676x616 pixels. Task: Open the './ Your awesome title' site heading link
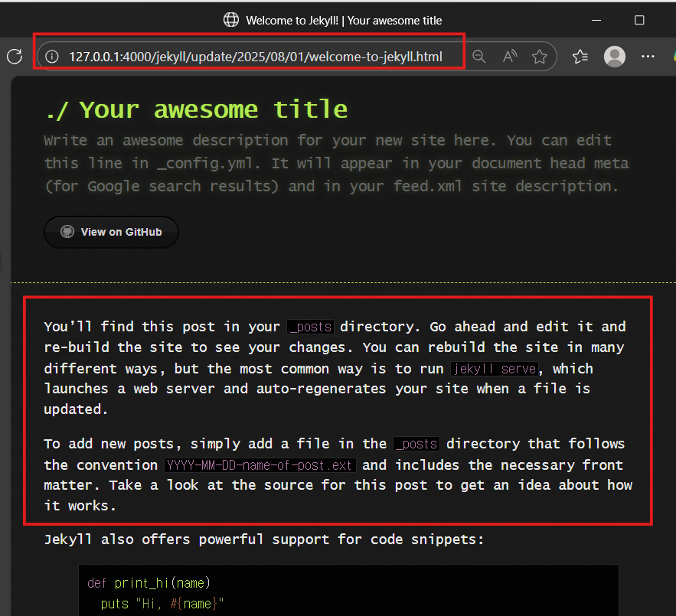(x=197, y=109)
